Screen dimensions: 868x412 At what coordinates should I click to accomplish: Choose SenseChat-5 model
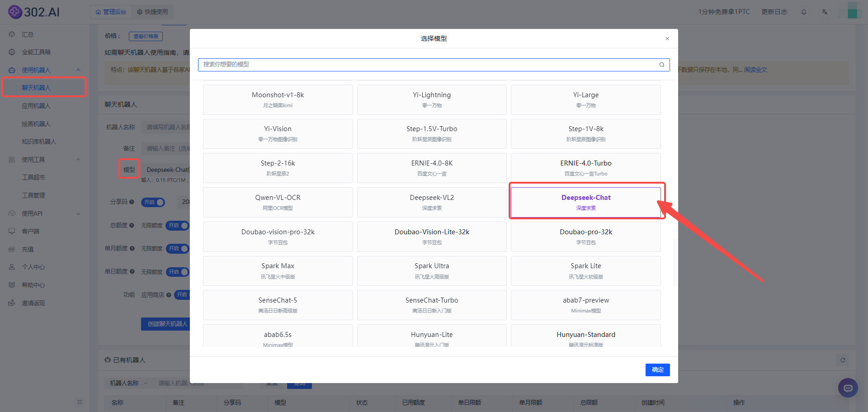pos(278,305)
